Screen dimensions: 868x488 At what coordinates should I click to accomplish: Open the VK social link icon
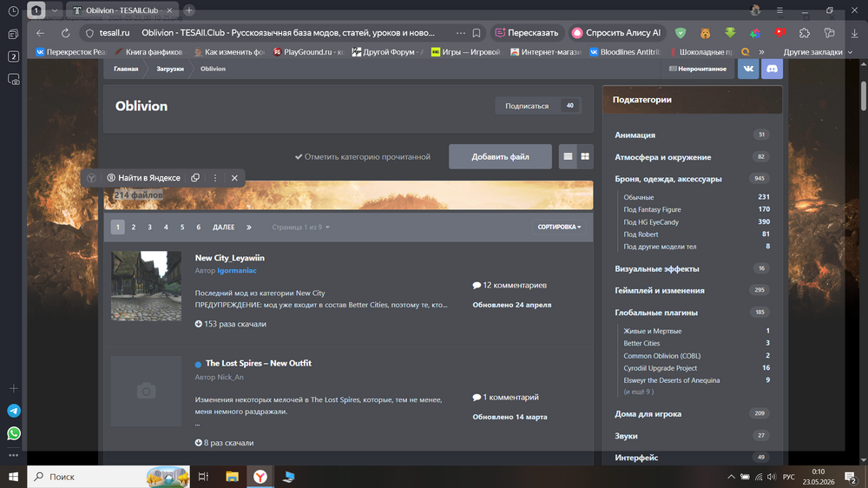(x=748, y=69)
